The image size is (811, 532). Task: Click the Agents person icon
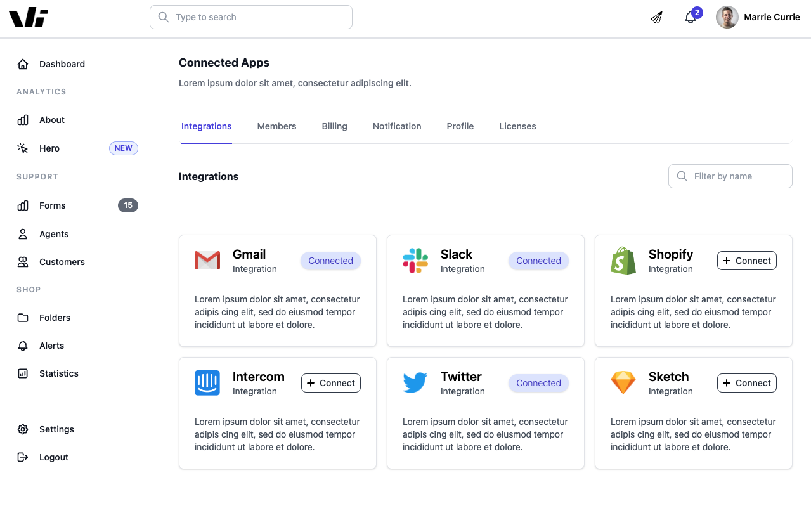click(x=23, y=234)
